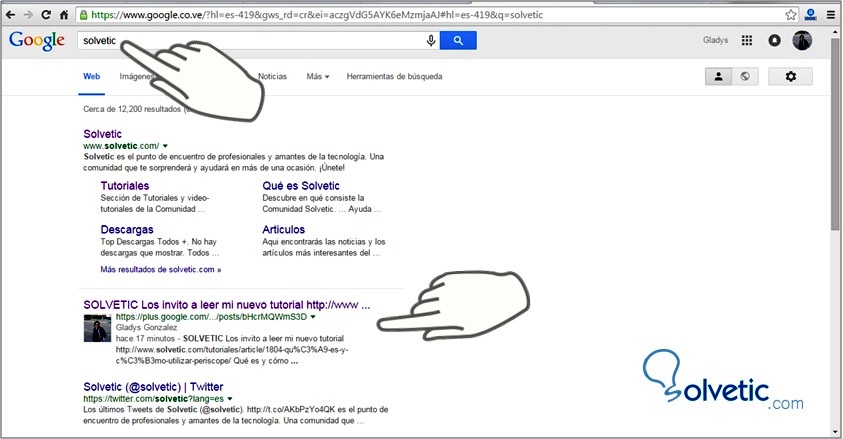Open the SOLVETIC Los invito a leer result
This screenshot has width=843, height=439.
point(227,305)
